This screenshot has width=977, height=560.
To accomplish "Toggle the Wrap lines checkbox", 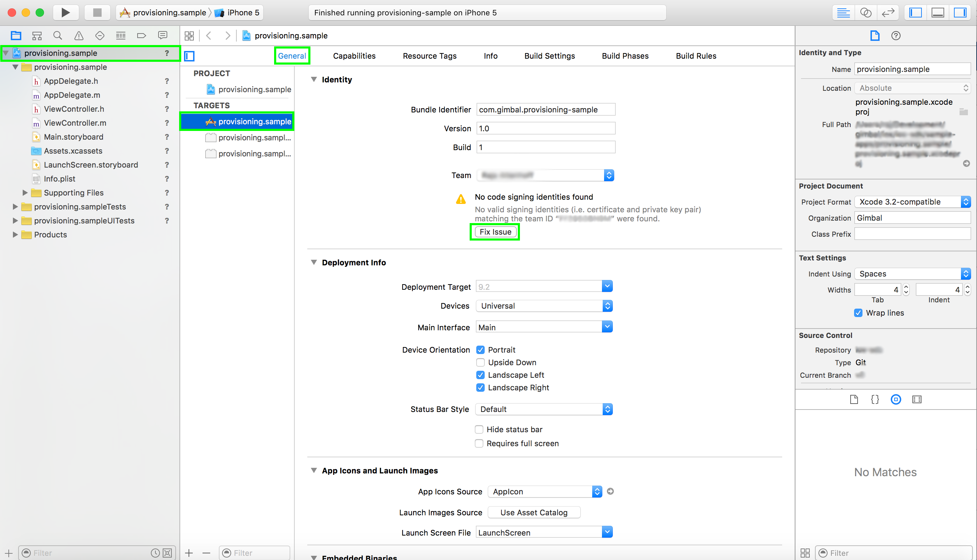I will 858,313.
